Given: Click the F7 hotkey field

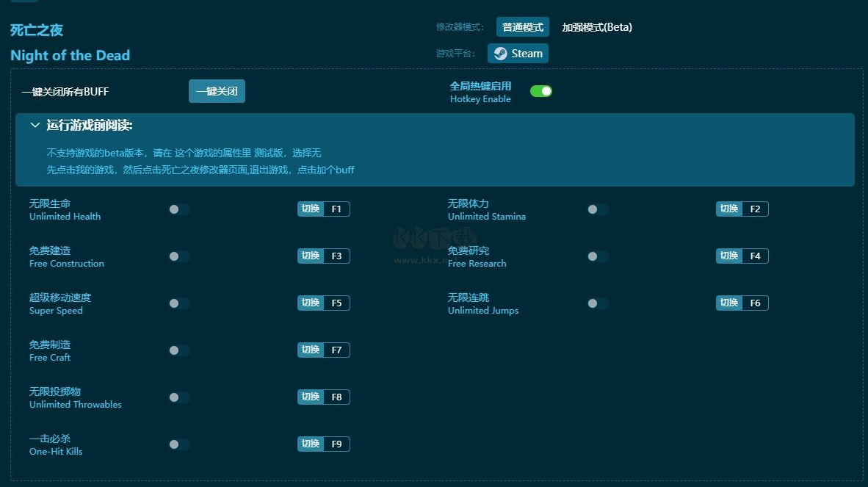Looking at the screenshot, I should click(x=336, y=350).
